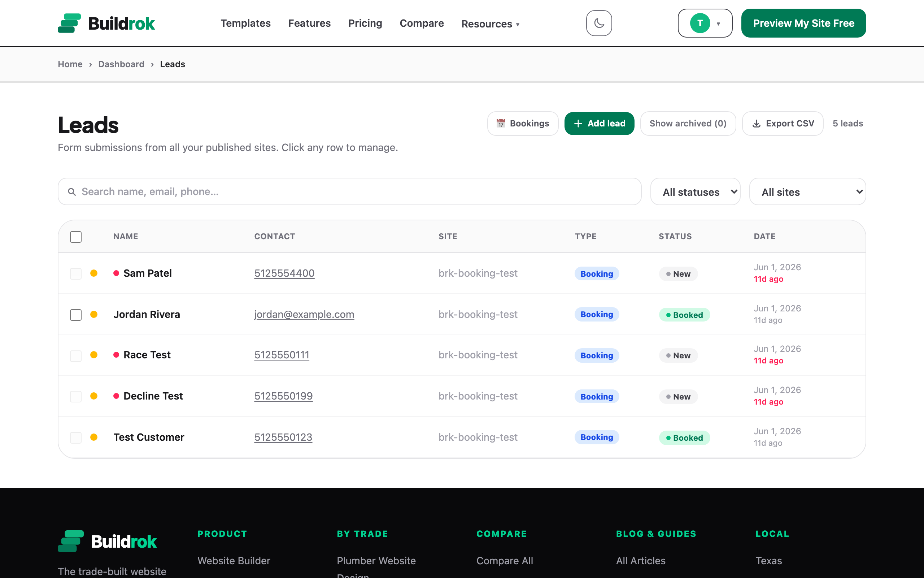Image resolution: width=924 pixels, height=578 pixels.
Task: Navigate to the Dashboard breadcrumb
Action: tap(121, 64)
